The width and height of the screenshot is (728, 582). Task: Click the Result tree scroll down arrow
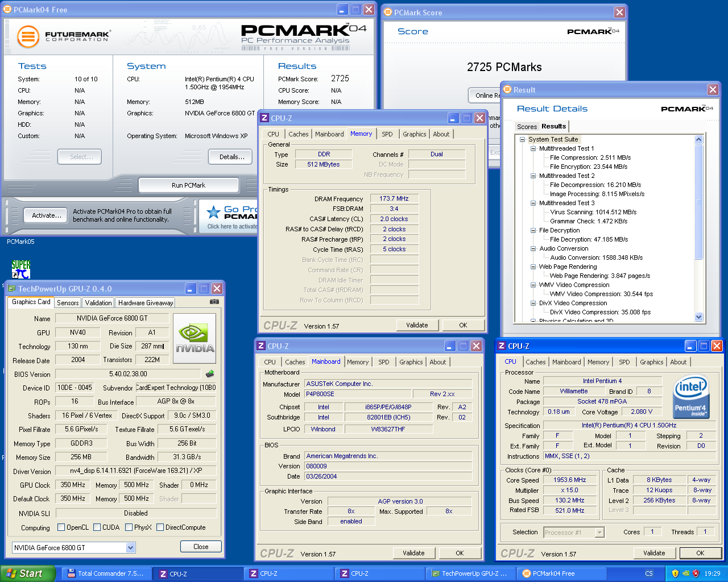(x=699, y=317)
